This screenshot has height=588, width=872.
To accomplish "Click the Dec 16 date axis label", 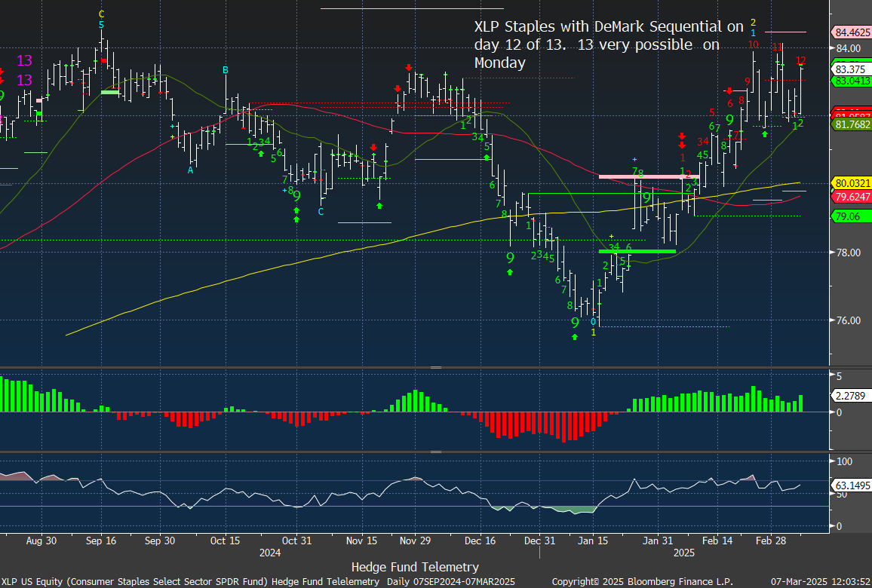I will [480, 541].
